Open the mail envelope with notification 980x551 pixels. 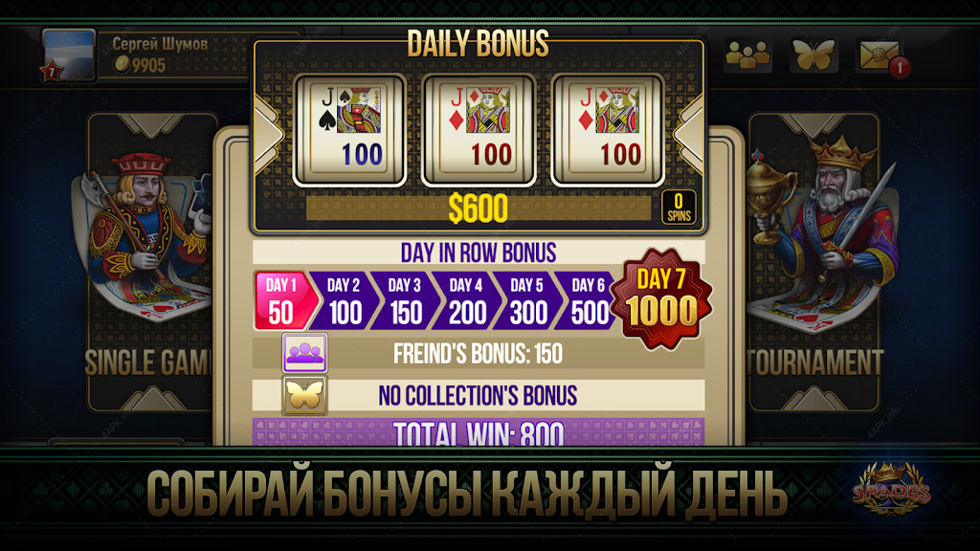(x=880, y=56)
